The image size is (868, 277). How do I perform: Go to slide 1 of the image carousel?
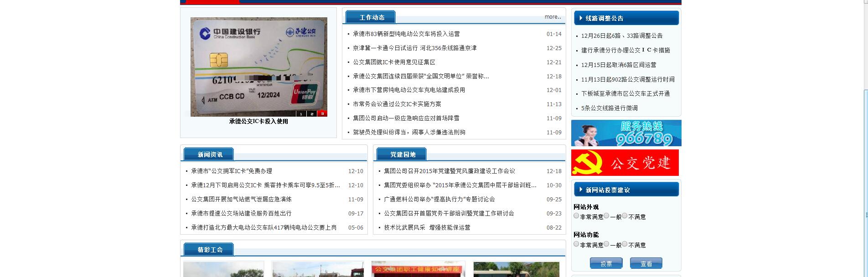tap(301, 114)
